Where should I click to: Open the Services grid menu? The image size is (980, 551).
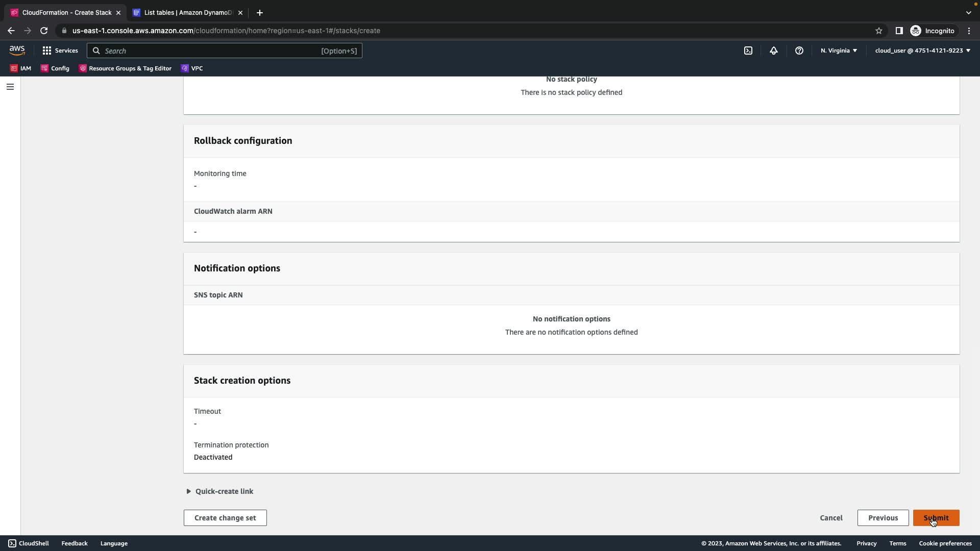(x=60, y=51)
